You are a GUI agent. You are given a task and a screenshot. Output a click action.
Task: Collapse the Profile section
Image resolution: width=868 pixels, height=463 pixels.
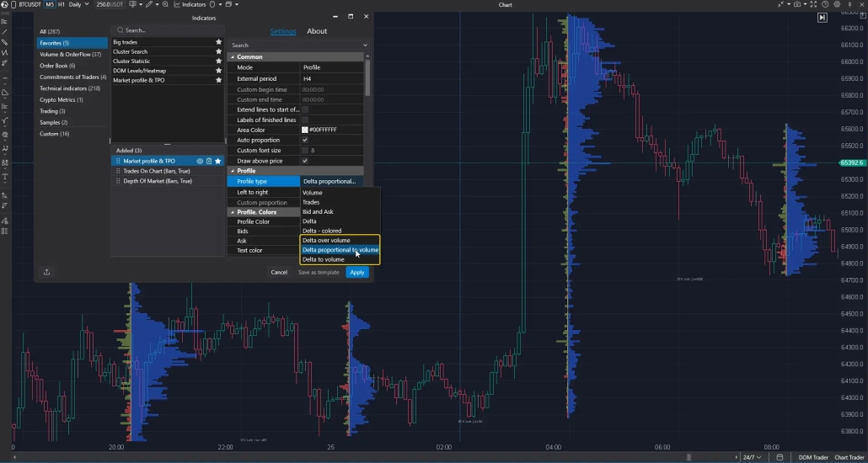pos(232,171)
